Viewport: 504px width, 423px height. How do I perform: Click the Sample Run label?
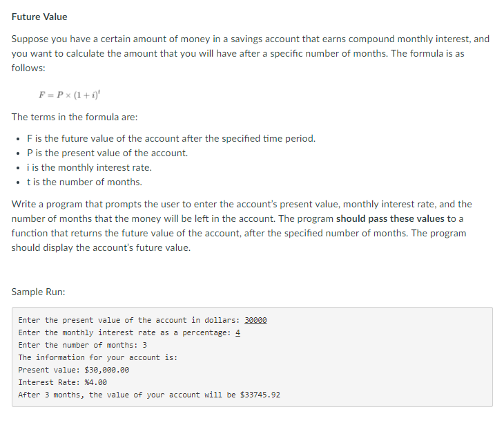pos(38,292)
